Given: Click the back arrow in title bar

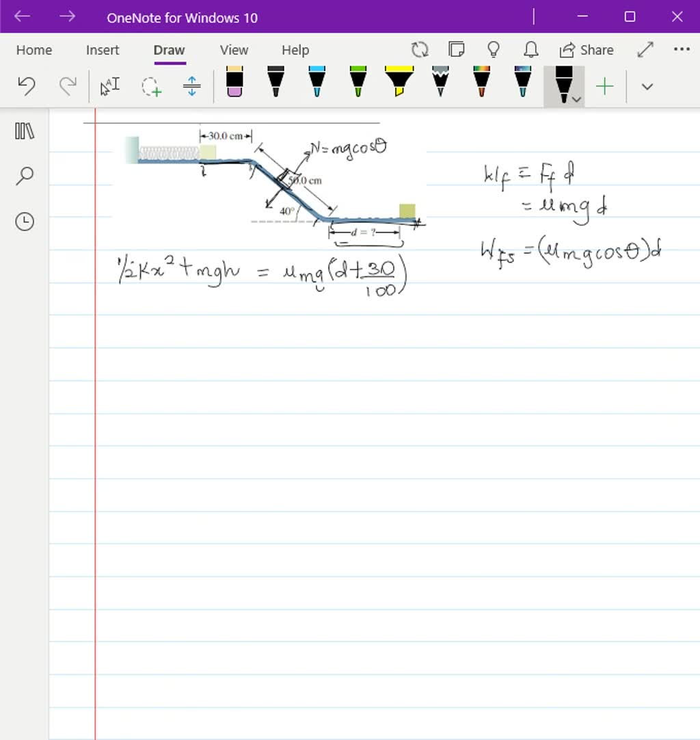Looking at the screenshot, I should point(22,16).
